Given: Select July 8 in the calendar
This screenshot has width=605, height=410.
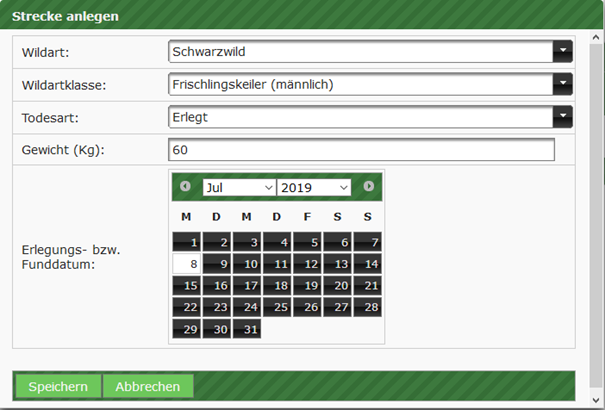Looking at the screenshot, I should (187, 264).
